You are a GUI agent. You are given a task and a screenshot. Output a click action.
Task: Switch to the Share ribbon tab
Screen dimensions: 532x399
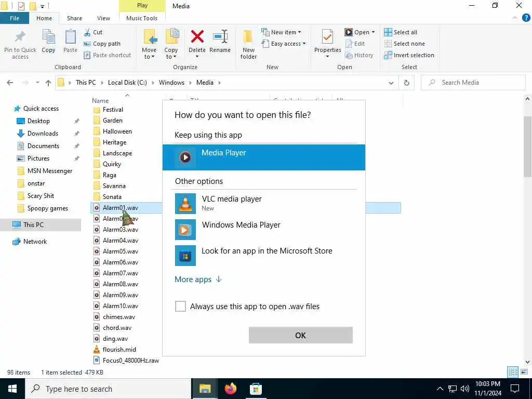point(74,18)
